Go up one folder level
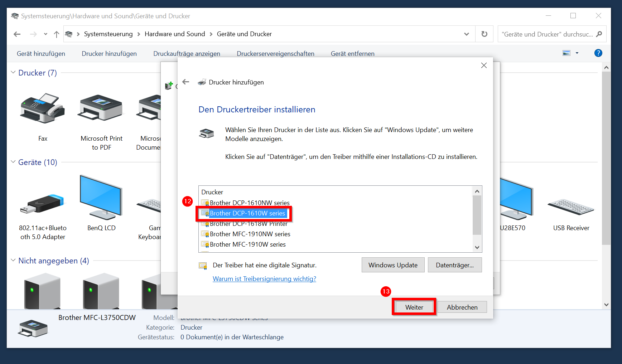Screen dimensions: 622x364 [56, 34]
